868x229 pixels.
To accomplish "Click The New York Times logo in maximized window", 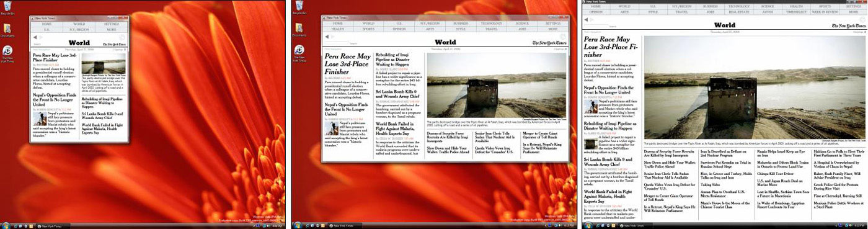I will click(849, 26).
